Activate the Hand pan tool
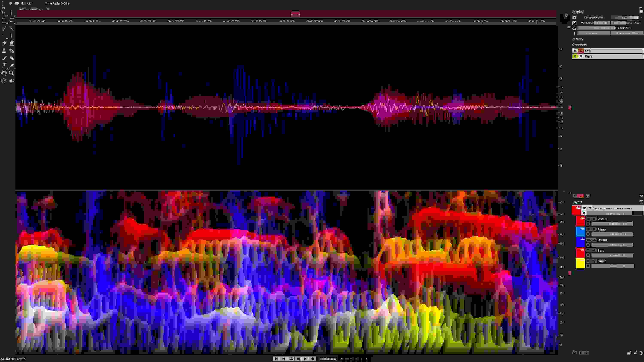Screen dimensions: 644x362 pyautogui.click(x=4, y=73)
